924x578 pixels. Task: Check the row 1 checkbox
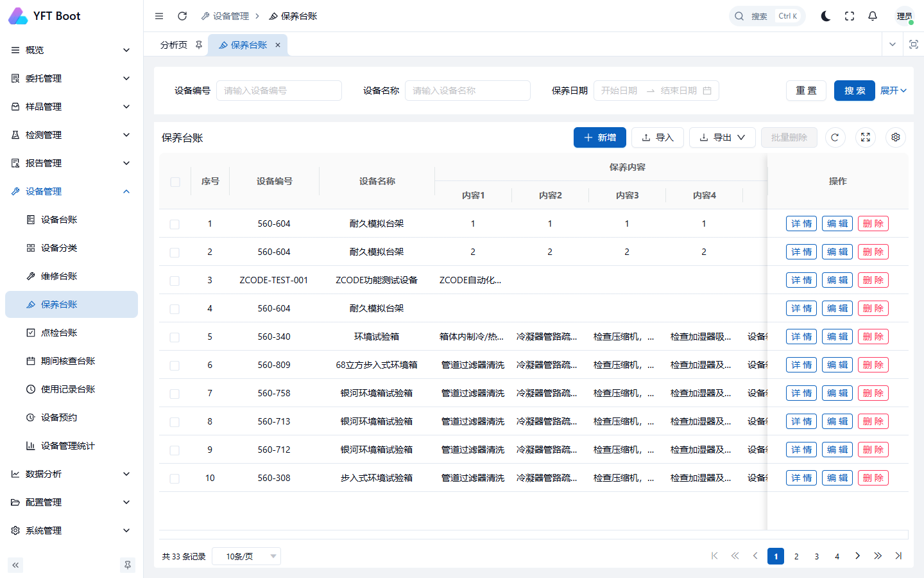pos(175,224)
